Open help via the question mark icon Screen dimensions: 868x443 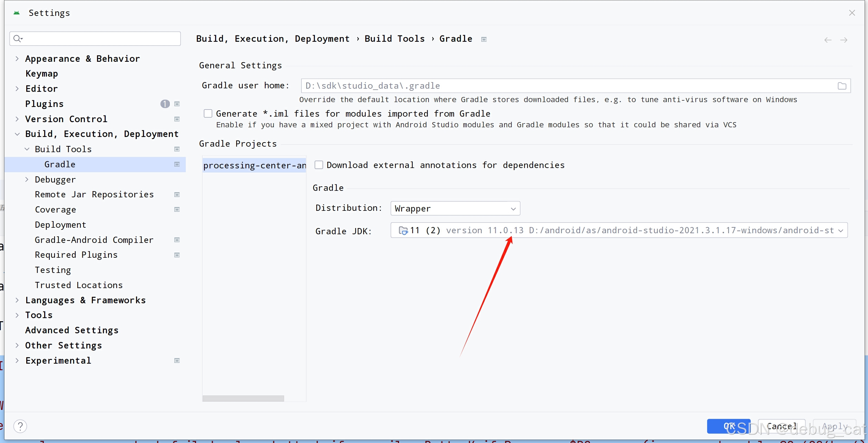pos(20,426)
